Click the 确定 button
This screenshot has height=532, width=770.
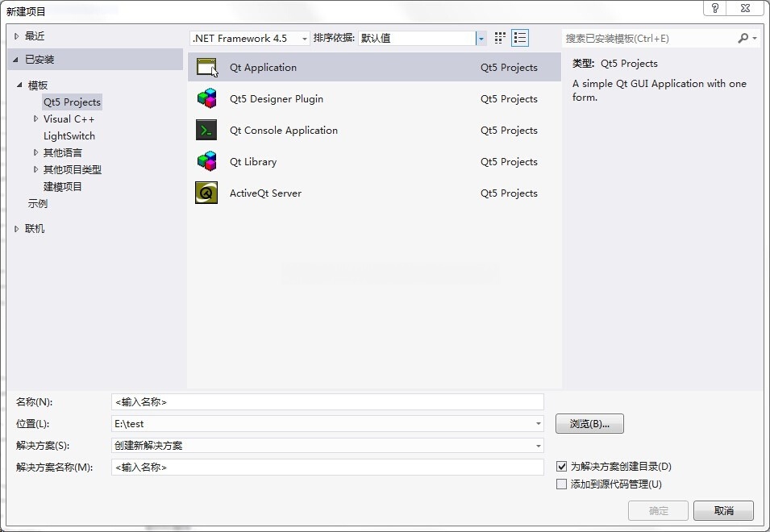coord(658,511)
